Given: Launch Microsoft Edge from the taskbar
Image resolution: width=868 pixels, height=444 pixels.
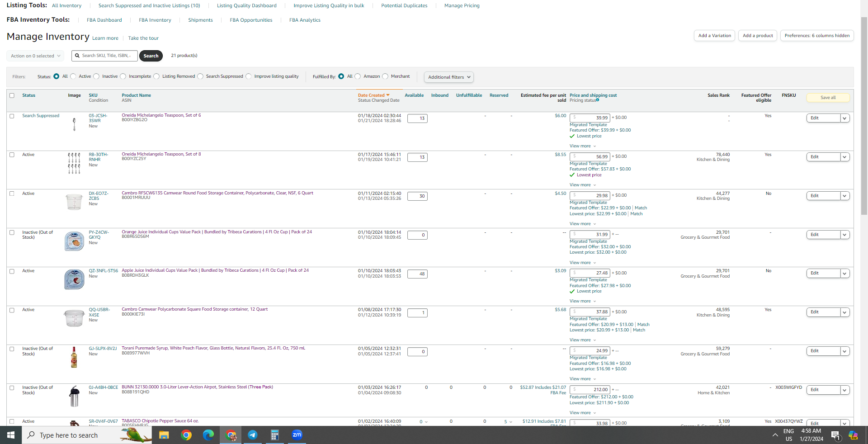Looking at the screenshot, I should 208,435.
